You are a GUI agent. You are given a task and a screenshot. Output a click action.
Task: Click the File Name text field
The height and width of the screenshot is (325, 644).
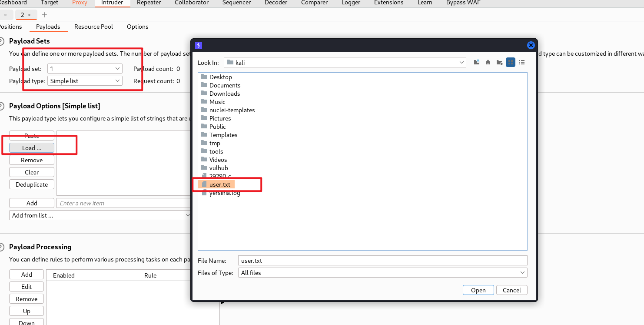pos(382,261)
